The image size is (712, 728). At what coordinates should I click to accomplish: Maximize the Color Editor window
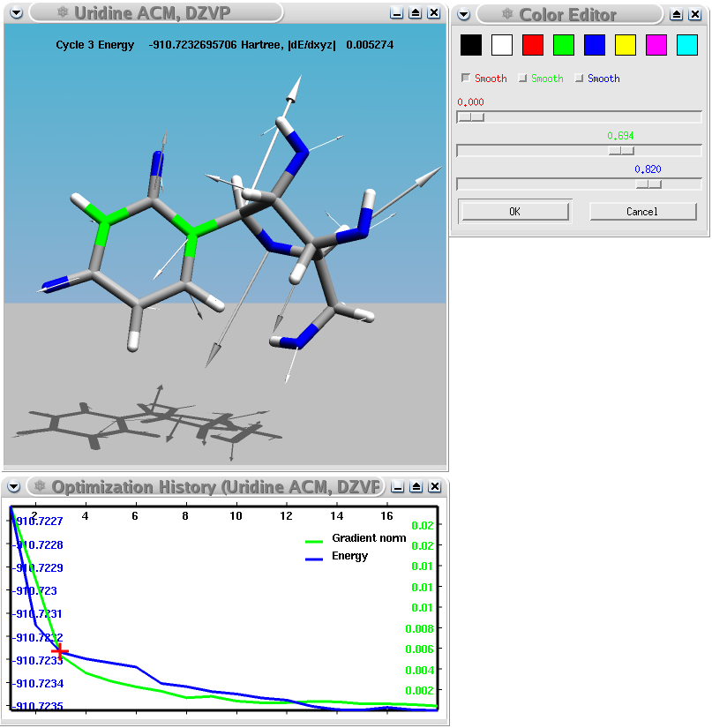point(677,14)
